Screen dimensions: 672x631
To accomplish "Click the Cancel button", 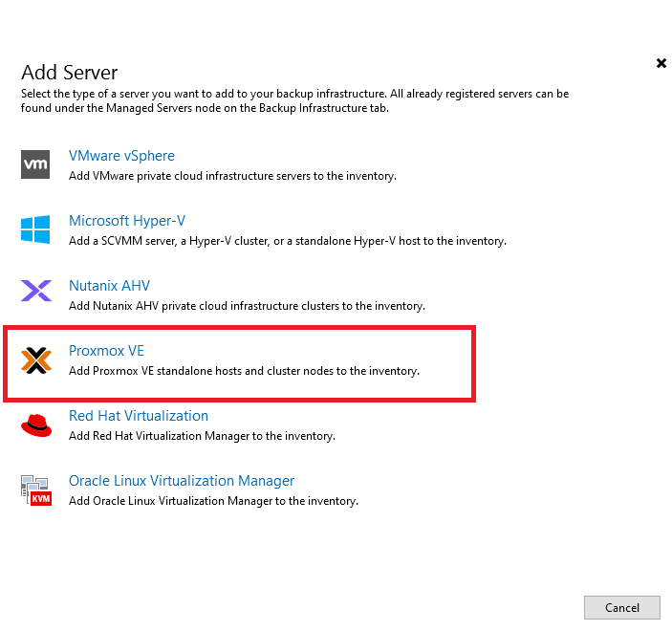I will [x=622, y=607].
